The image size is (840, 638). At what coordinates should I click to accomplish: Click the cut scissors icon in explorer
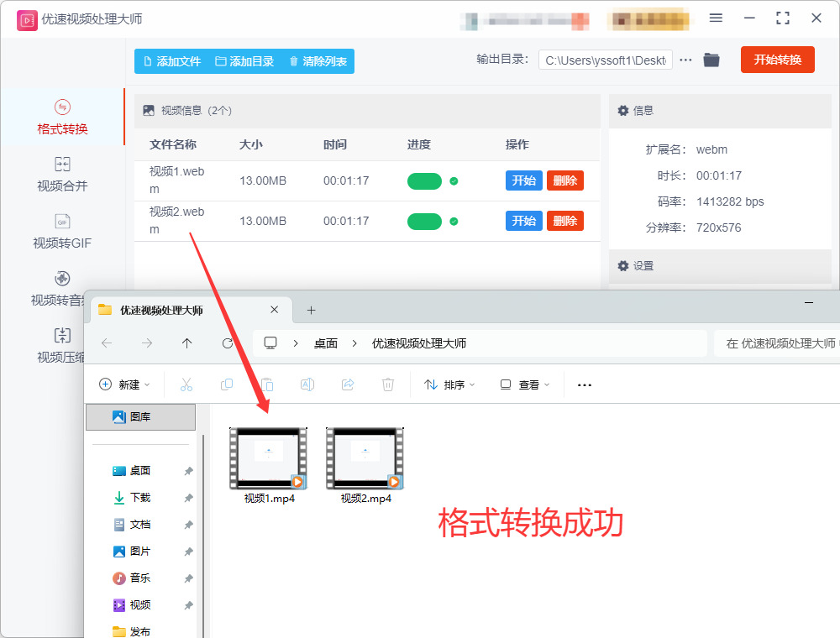[x=186, y=384]
